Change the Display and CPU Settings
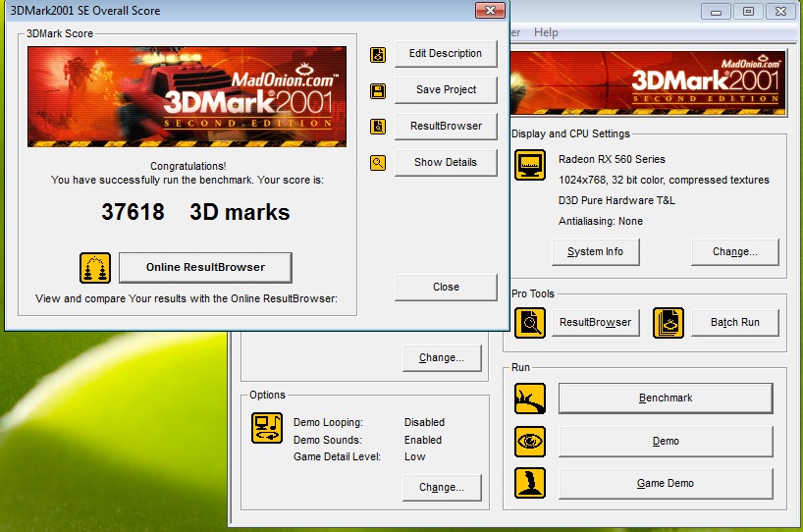This screenshot has height=532, width=803. [x=735, y=252]
